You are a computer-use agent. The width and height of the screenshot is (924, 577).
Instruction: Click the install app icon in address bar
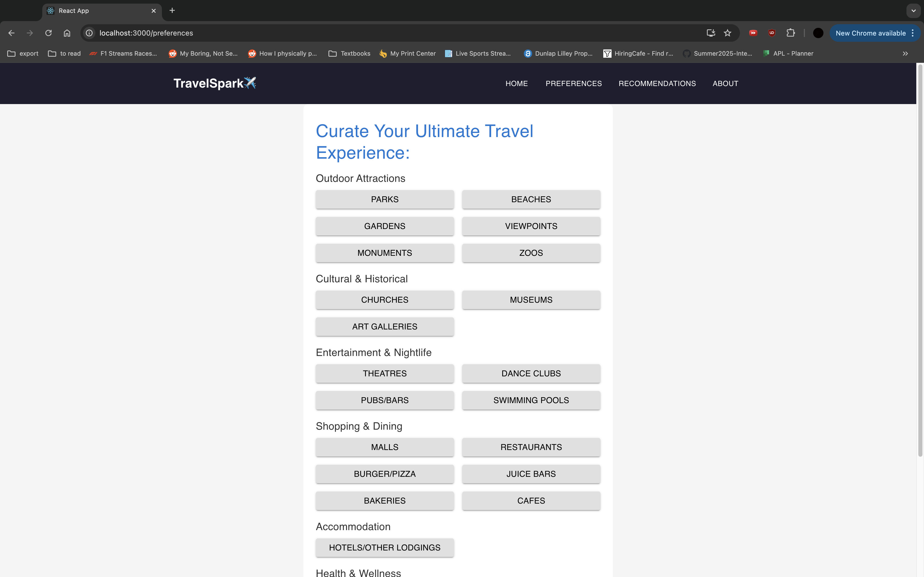[x=711, y=33]
